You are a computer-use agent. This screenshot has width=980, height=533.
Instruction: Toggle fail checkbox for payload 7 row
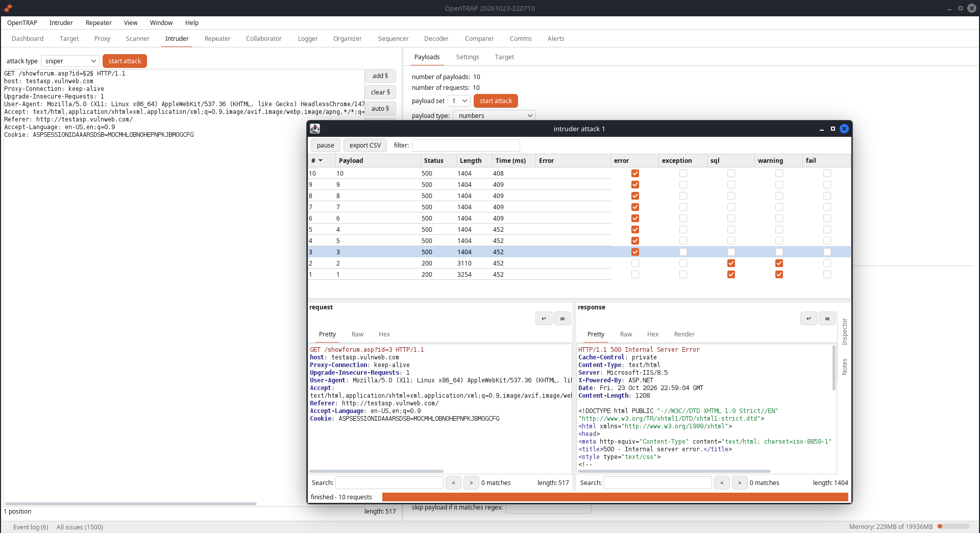point(827,207)
